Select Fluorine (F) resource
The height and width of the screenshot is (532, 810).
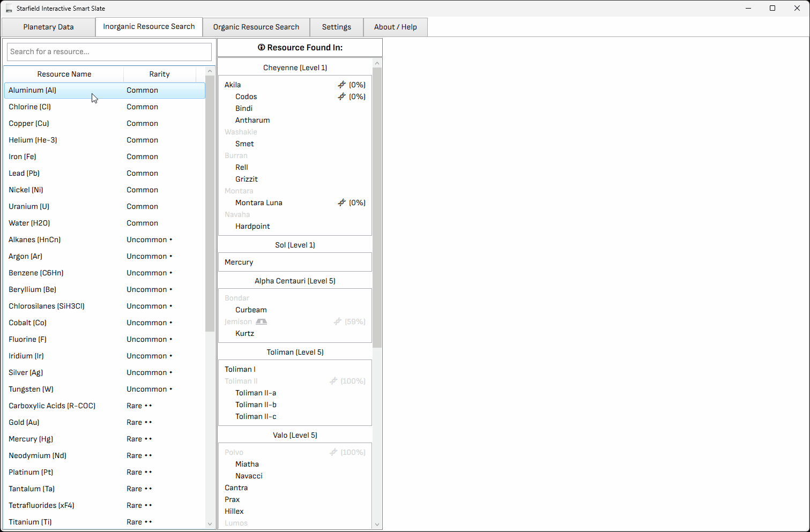click(105, 339)
